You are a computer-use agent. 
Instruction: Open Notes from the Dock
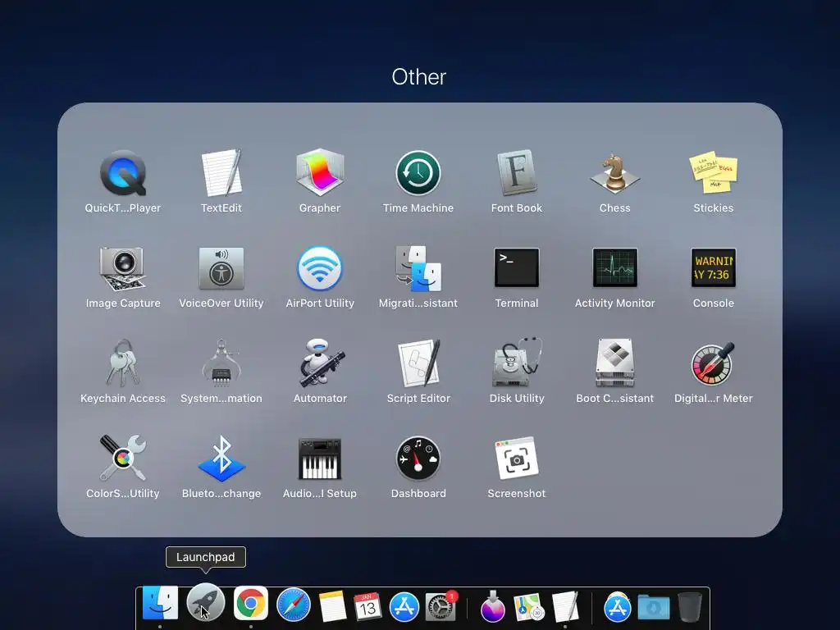click(333, 606)
